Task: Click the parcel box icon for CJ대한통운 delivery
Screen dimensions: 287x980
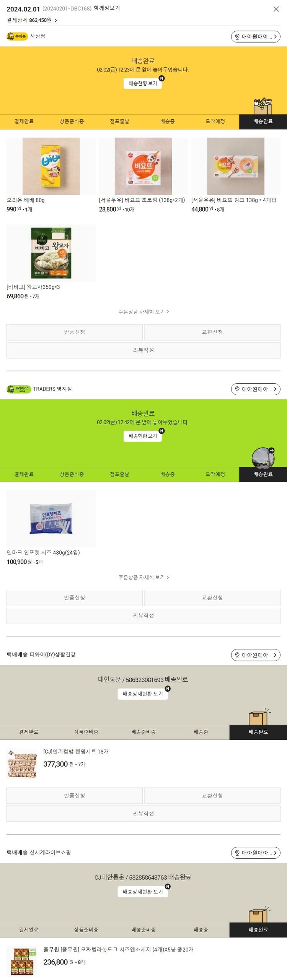Action: [x=259, y=914]
